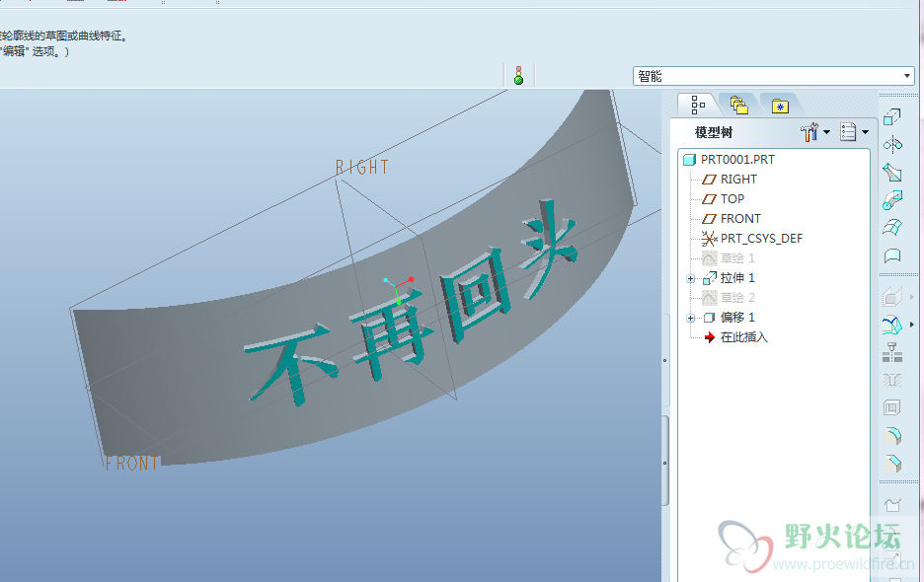Click the PRT_CSYS_DEF coordinate system icon
This screenshot has height=582, width=924.
coord(709,239)
